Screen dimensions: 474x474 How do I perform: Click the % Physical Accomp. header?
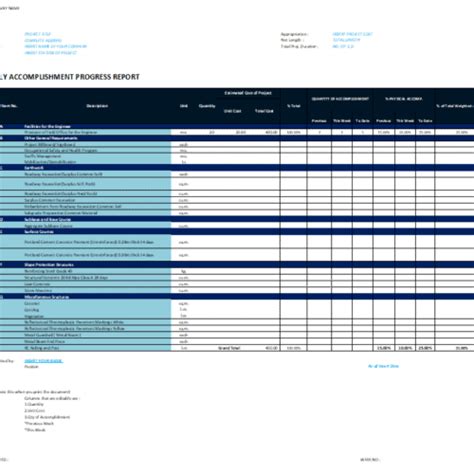click(x=404, y=99)
